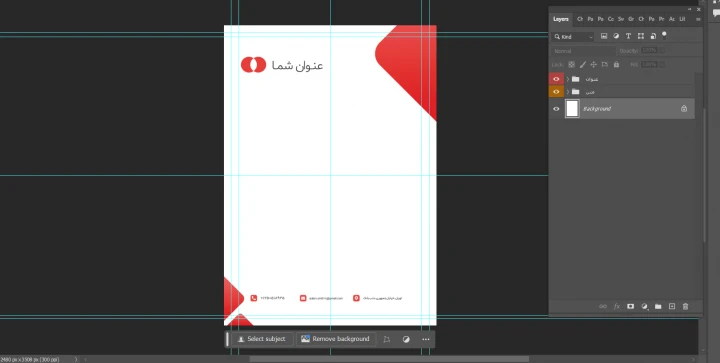Click the location pin icon in footer
Viewport: 720px width, 363px height.
(x=356, y=298)
